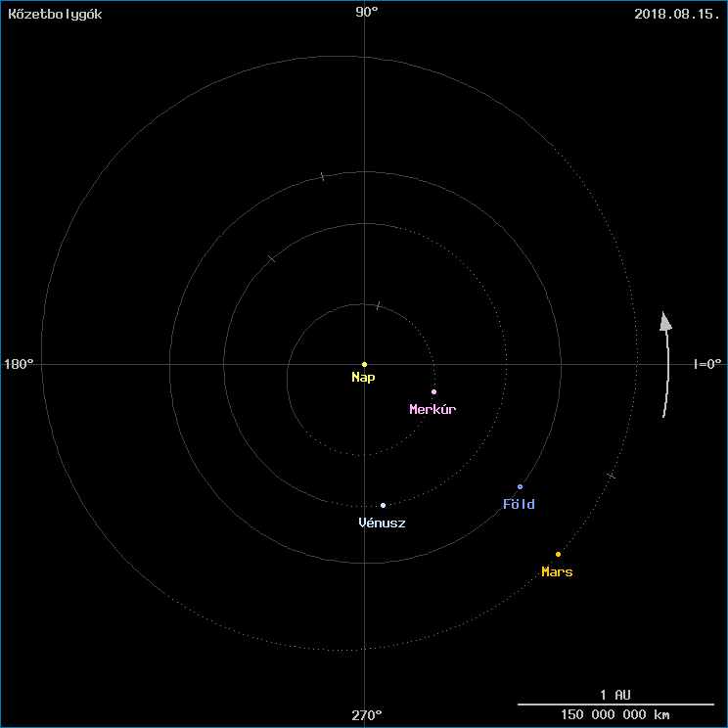Click the 'Nap' label
728x728 pixels.
[363, 378]
